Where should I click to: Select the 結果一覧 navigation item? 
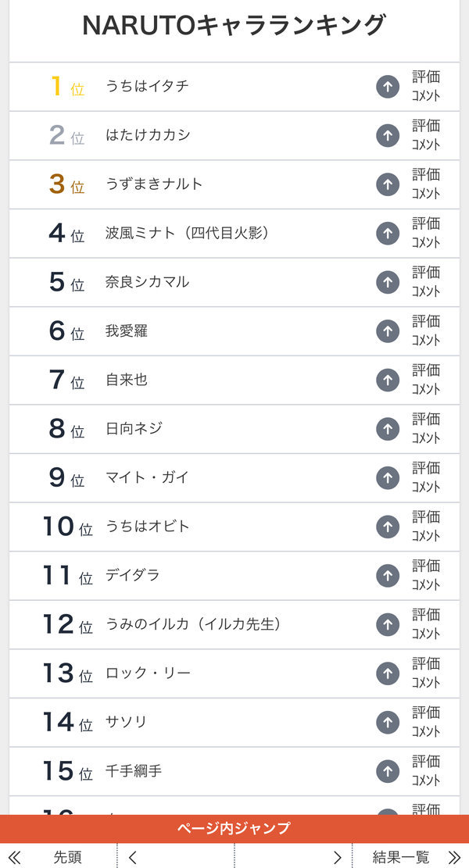point(400,858)
